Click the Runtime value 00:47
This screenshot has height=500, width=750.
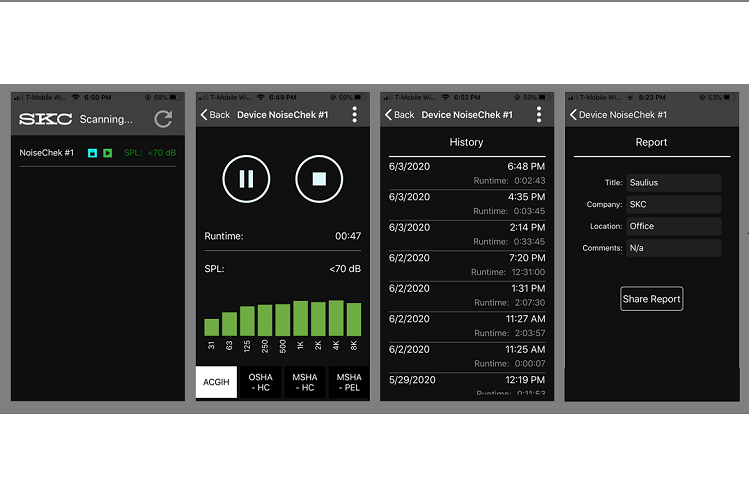348,236
